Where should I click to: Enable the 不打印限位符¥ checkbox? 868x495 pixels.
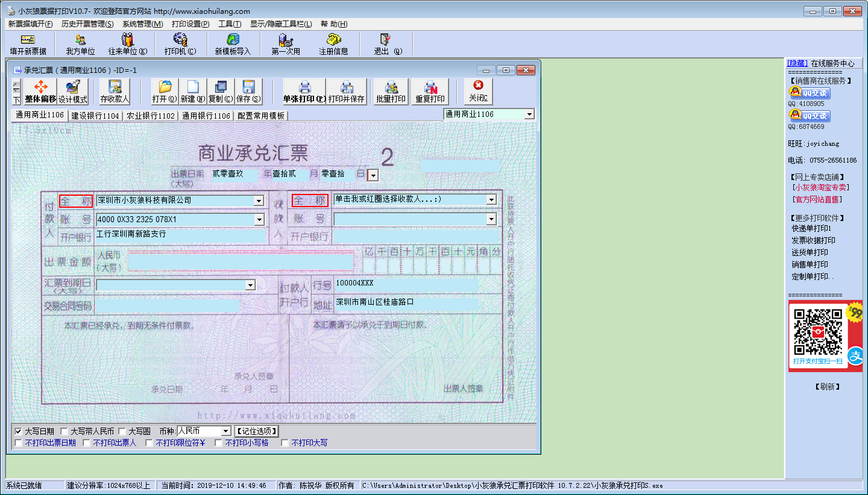149,443
